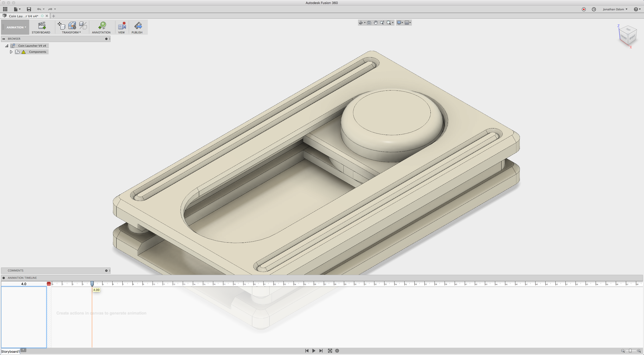Click the Publish video icon
644x355 pixels.
[x=138, y=26]
